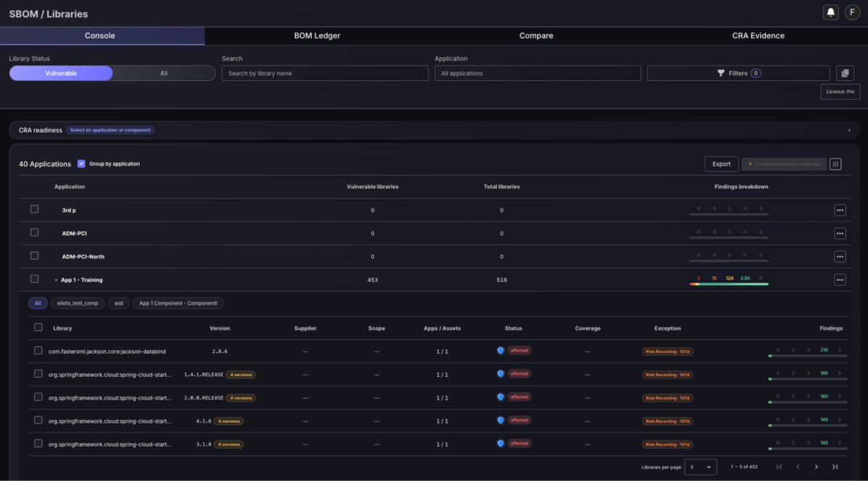
Task: Switch to the BOM Ledger tab
Action: pyautogui.click(x=317, y=35)
